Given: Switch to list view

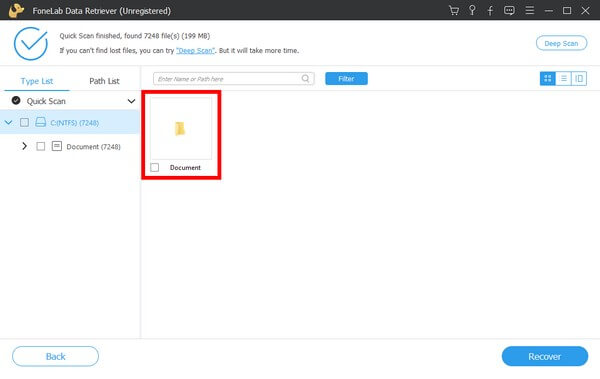Looking at the screenshot, I should 563,79.
